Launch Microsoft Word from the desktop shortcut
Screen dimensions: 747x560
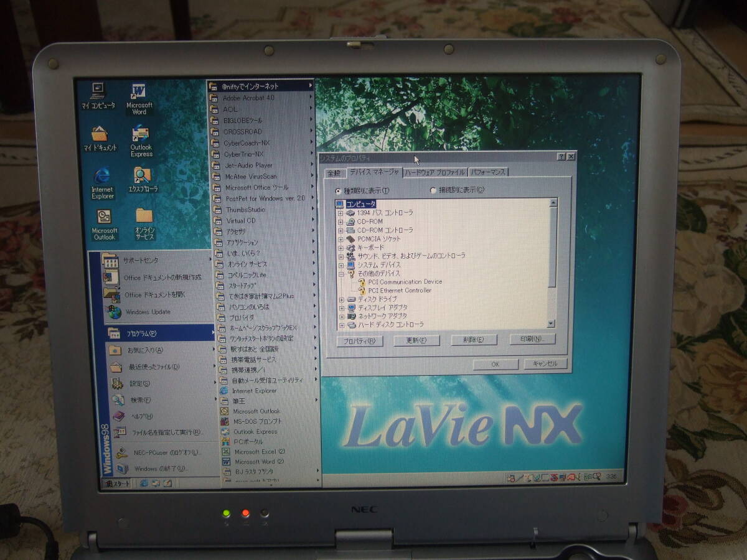pyautogui.click(x=139, y=100)
